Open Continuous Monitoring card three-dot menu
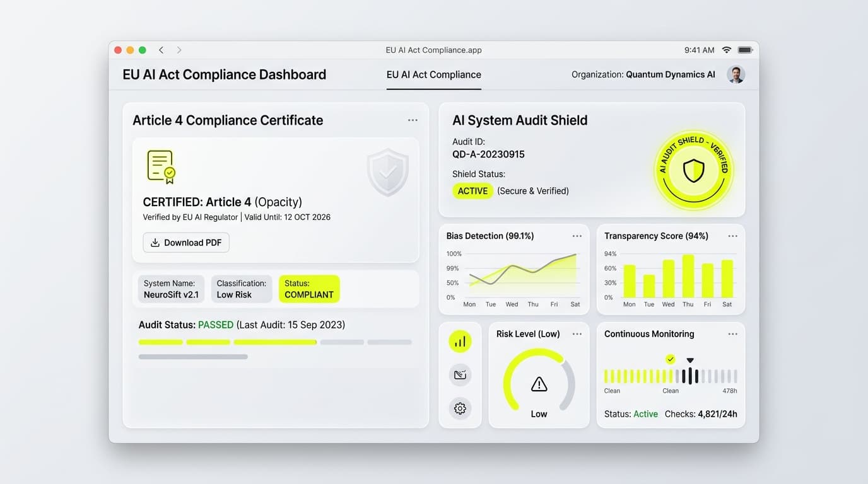 pyautogui.click(x=732, y=334)
